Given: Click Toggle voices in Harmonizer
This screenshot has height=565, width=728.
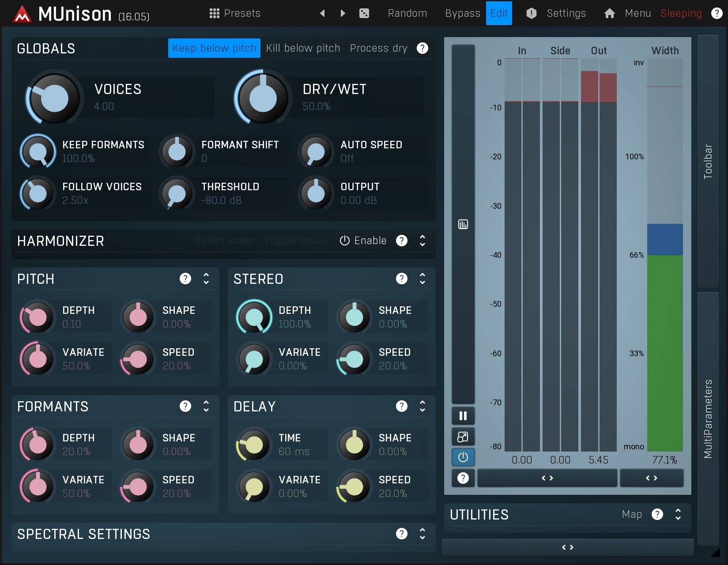Looking at the screenshot, I should pos(297,241).
